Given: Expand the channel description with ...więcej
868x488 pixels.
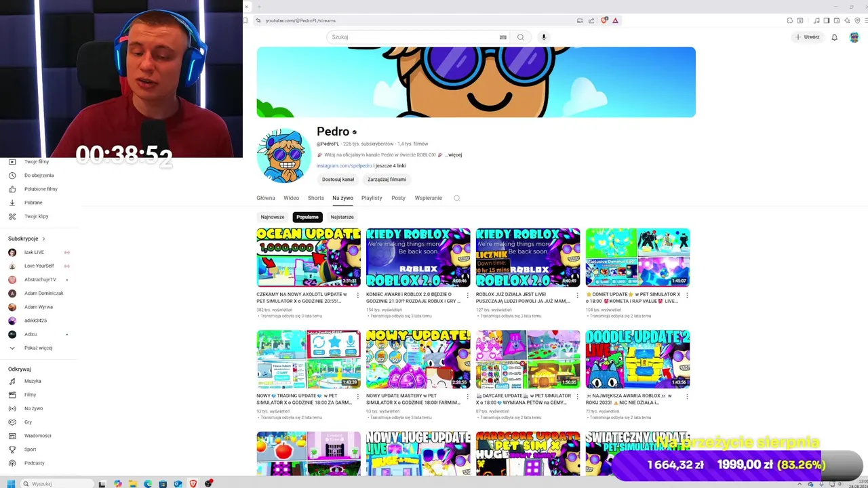Looking at the screenshot, I should click(x=454, y=155).
